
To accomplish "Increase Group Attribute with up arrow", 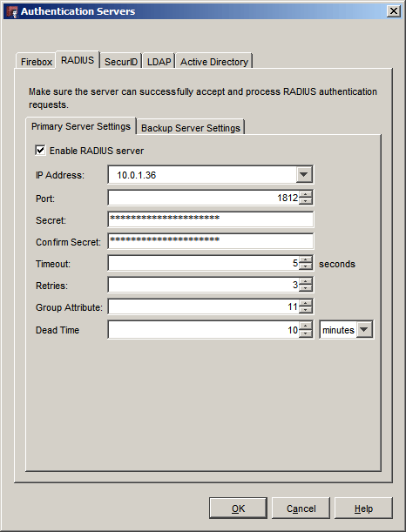I will 306,303.
